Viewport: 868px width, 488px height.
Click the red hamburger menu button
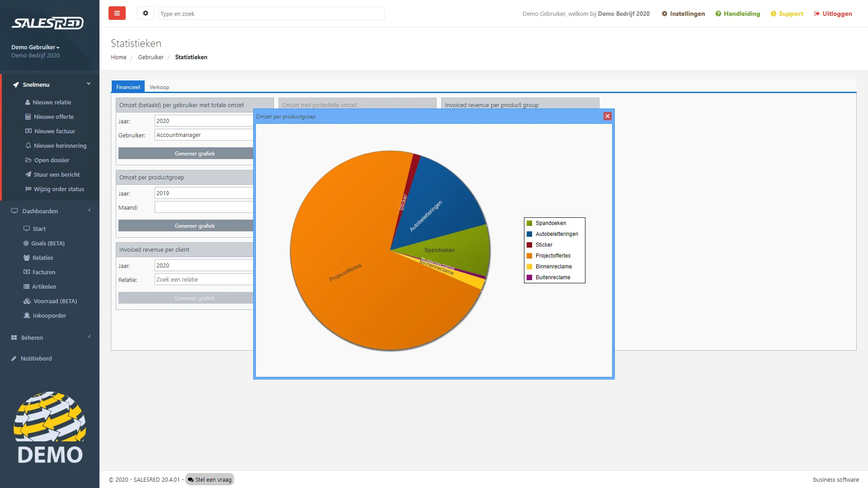click(117, 13)
